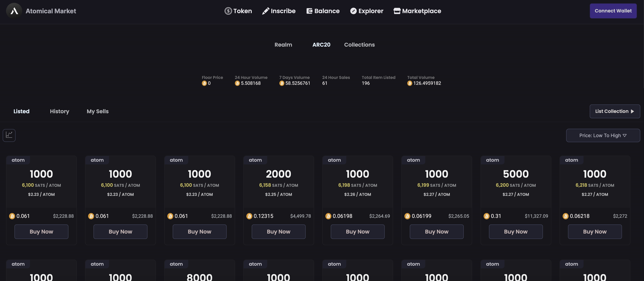Click the Explorer compass icon
This screenshot has width=644, height=281.
[353, 11]
